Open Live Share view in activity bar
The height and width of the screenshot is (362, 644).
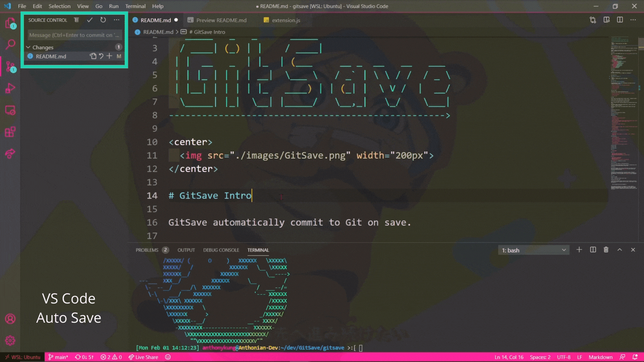tap(10, 154)
